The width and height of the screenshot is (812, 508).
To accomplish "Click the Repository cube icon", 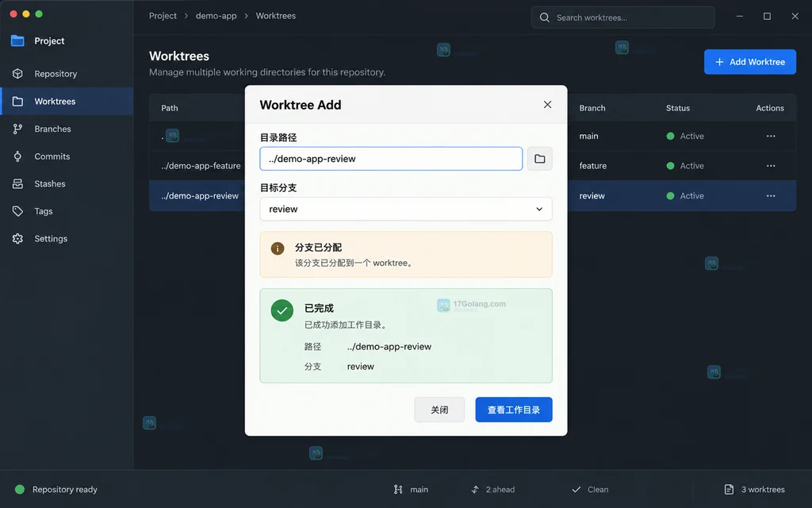I will click(17, 74).
